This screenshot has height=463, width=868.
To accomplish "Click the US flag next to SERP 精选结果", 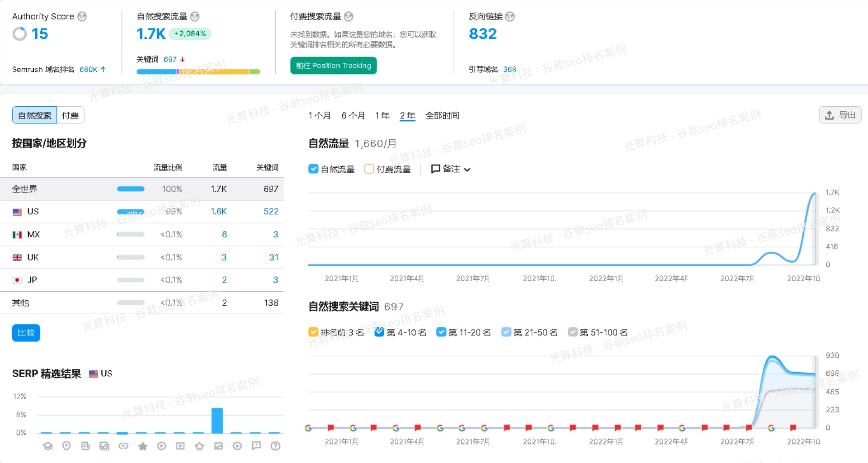I will [94, 373].
